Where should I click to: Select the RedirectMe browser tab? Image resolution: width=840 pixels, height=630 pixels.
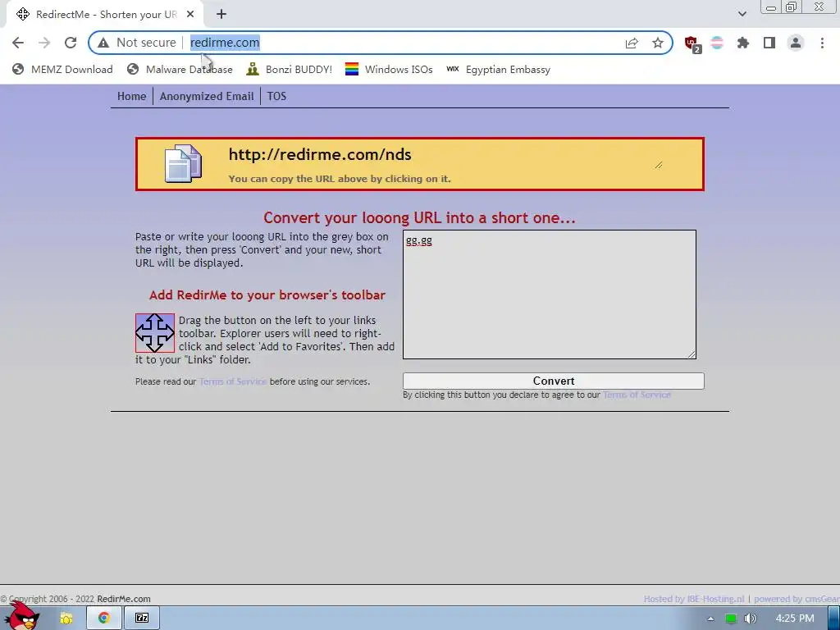click(x=106, y=15)
